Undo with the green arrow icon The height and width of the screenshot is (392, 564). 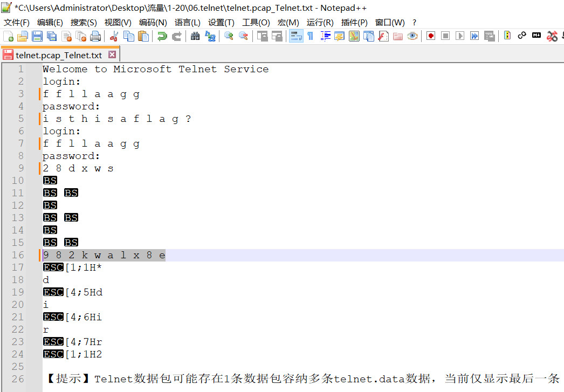[x=162, y=36]
